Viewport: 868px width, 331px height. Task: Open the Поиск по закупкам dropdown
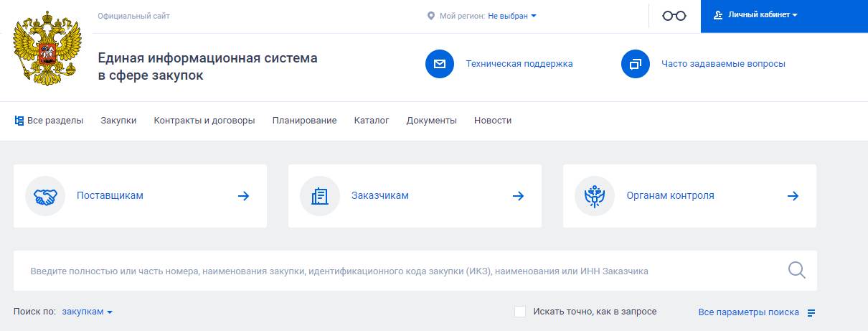[88, 312]
